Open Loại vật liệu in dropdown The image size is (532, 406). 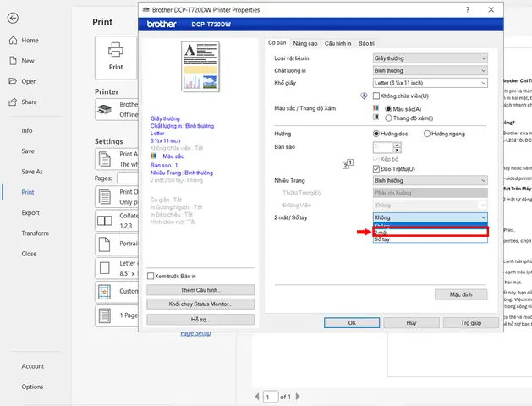[x=431, y=58]
